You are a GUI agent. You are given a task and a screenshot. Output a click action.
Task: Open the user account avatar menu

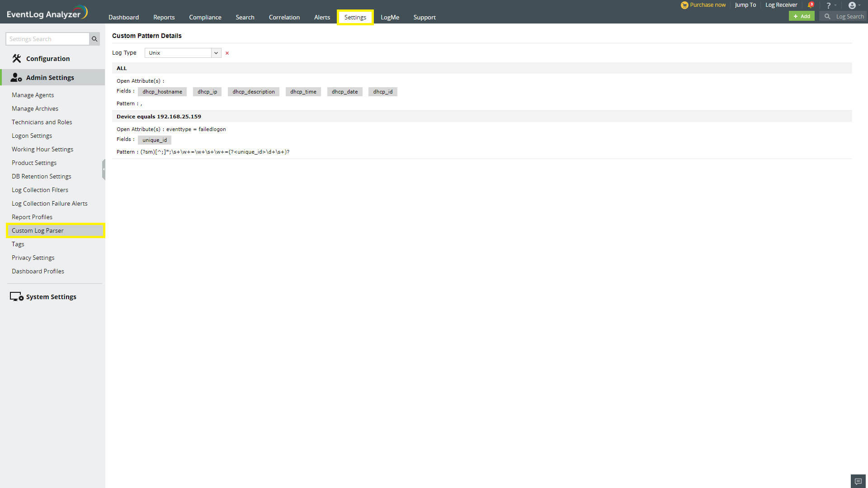852,5
